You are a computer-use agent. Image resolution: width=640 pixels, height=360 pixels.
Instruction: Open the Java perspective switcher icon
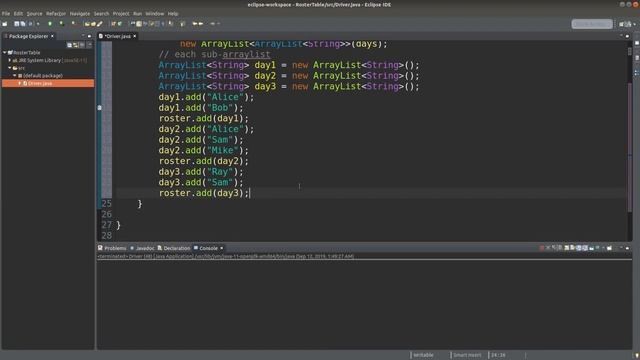tap(627, 24)
